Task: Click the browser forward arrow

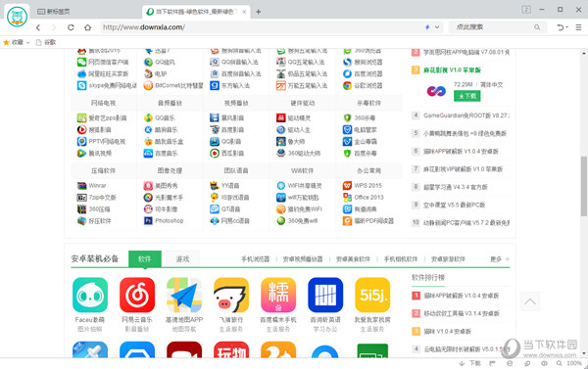Action: point(54,27)
